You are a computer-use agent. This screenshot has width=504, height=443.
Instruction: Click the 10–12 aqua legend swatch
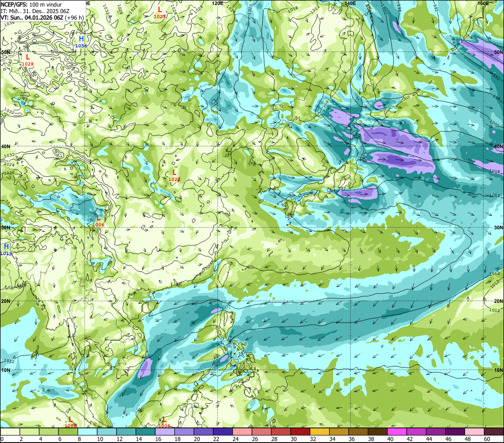(107, 431)
